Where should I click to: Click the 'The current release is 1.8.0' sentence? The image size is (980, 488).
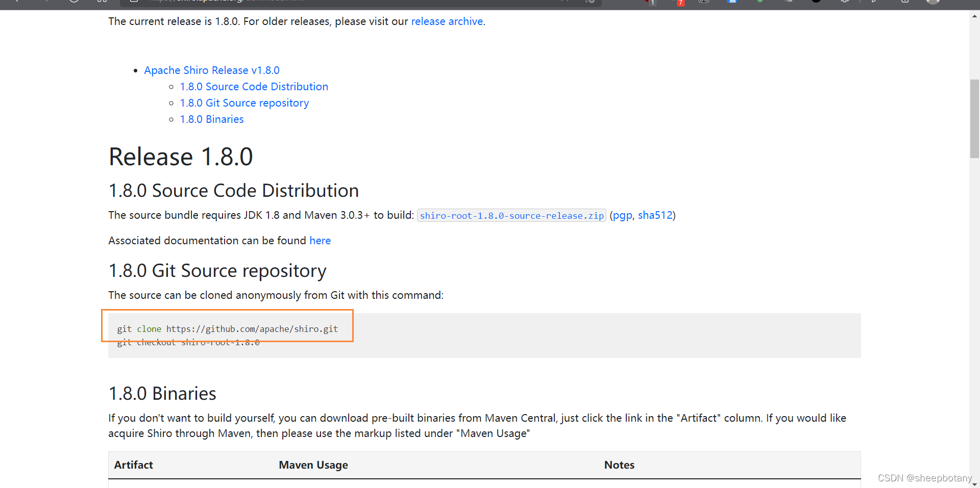point(174,21)
